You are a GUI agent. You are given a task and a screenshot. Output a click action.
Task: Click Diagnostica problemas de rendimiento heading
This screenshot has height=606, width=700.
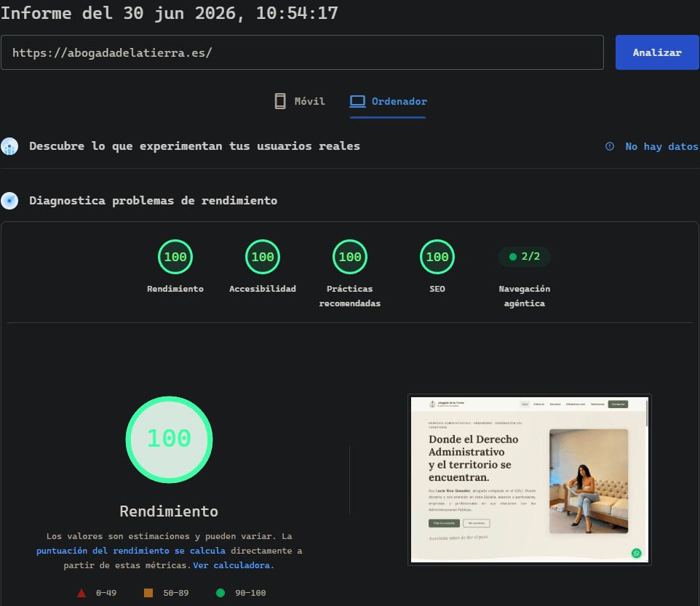pos(153,201)
